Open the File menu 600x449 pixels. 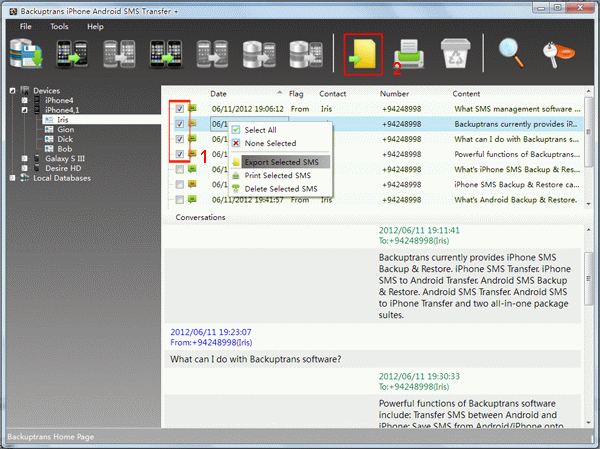[x=26, y=26]
